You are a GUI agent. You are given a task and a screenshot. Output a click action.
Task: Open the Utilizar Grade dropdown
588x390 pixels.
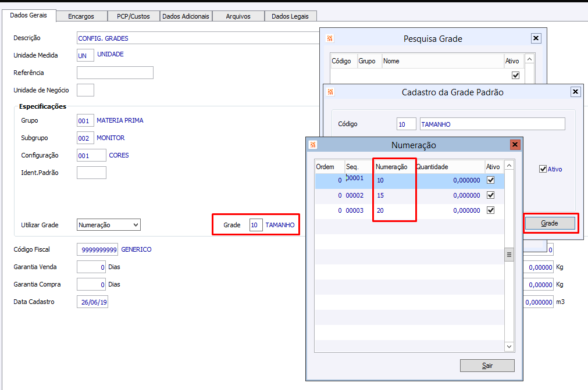(x=109, y=225)
